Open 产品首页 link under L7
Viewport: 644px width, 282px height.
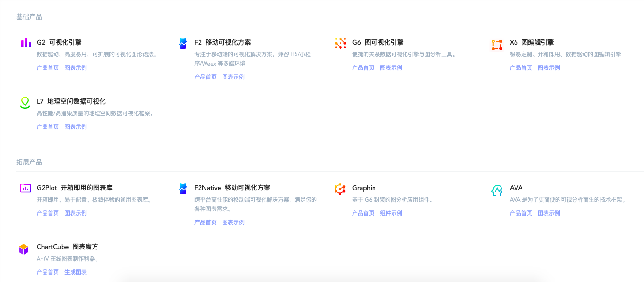[x=48, y=127]
